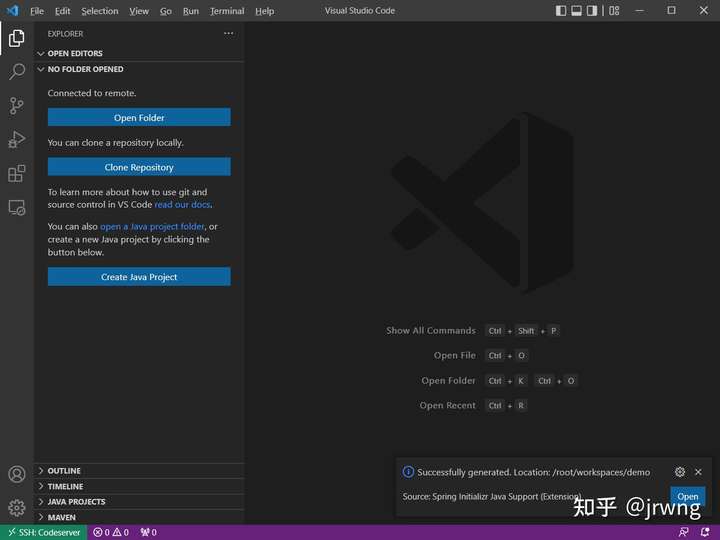Expand the Maven section
Viewport: 720px width, 540px height.
click(x=140, y=517)
